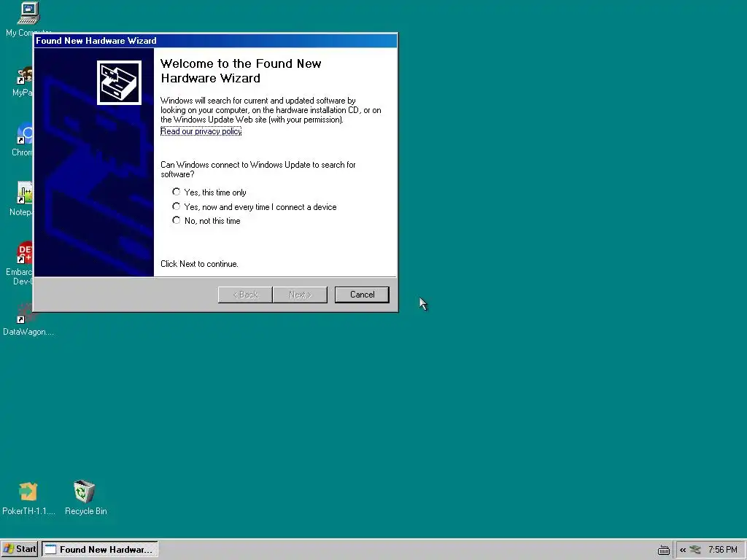The image size is (747, 560).
Task: Click the Back button in wizard
Action: 245,295
